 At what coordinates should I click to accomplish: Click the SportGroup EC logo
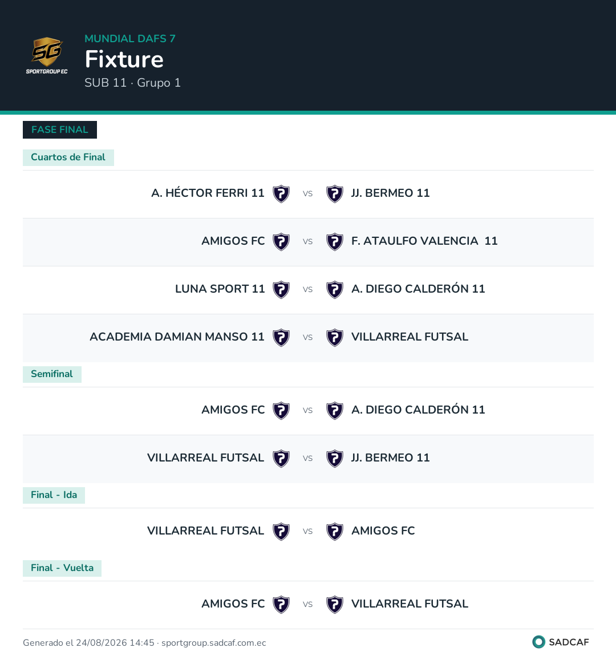tap(47, 56)
